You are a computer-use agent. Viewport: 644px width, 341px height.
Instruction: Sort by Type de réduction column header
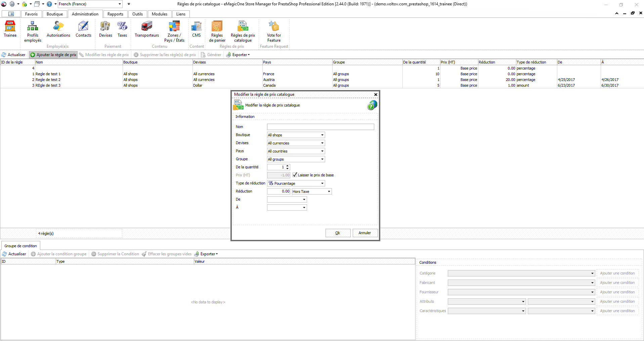(x=536, y=62)
